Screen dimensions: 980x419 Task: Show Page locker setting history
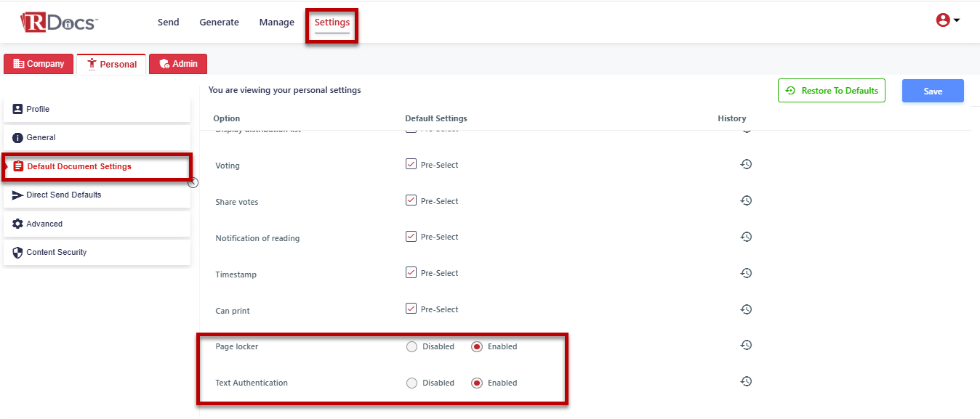coord(746,346)
